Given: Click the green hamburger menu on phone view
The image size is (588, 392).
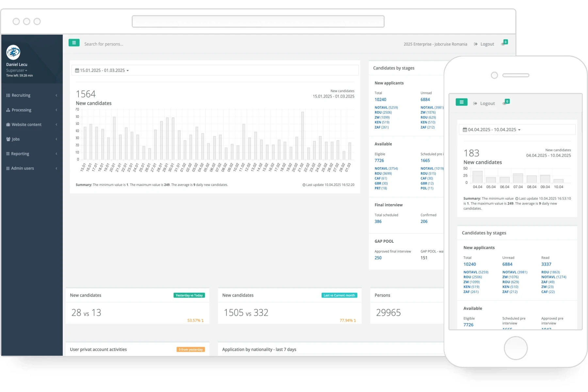Looking at the screenshot, I should pyautogui.click(x=461, y=102).
